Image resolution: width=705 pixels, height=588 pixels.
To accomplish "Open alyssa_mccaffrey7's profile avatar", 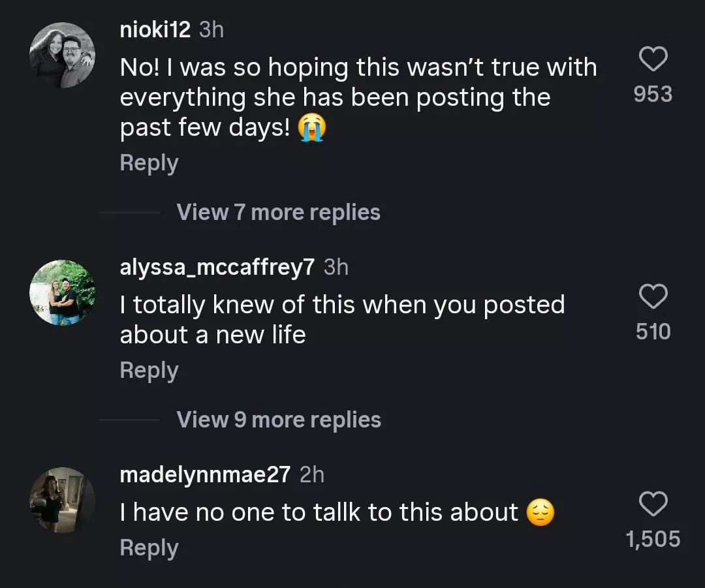I will coord(63,292).
